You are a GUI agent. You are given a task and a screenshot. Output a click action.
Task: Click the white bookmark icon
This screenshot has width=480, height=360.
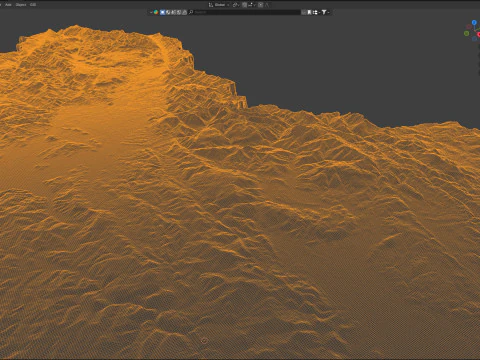pos(309,12)
